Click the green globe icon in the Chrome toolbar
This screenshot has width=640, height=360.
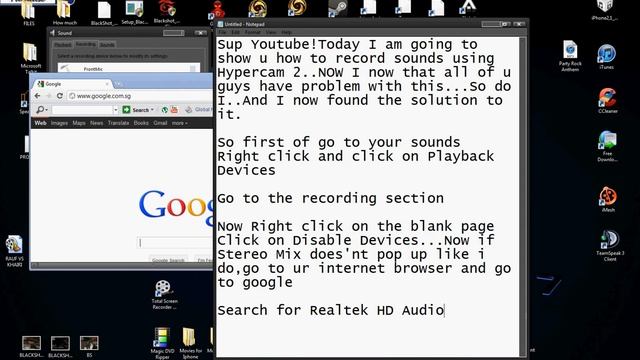pyautogui.click(x=165, y=109)
